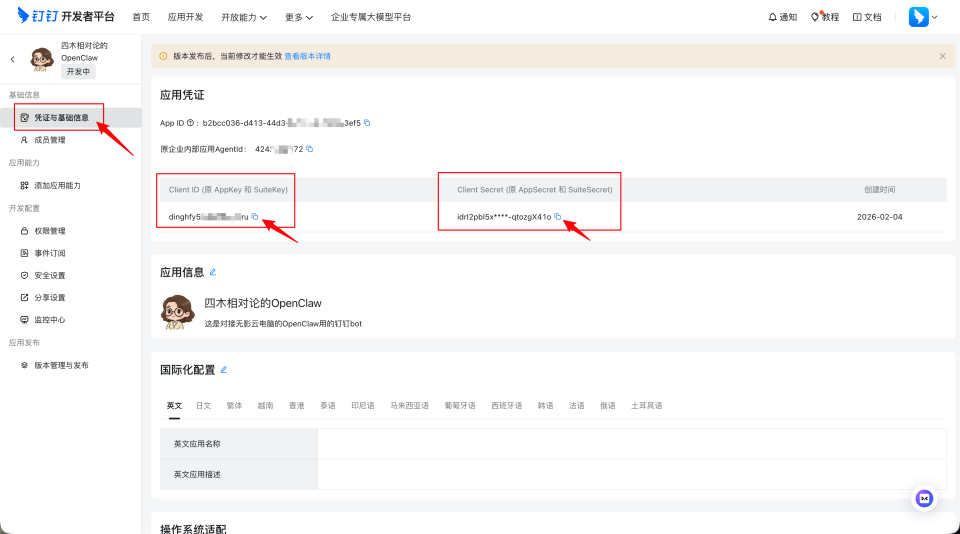Edit the 应用信息 section

click(x=212, y=273)
